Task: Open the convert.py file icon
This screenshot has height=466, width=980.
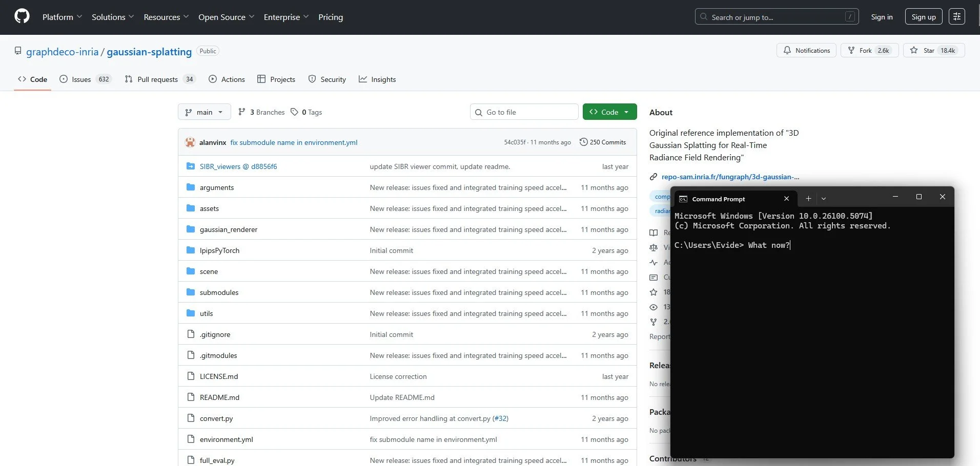Action: click(x=191, y=418)
